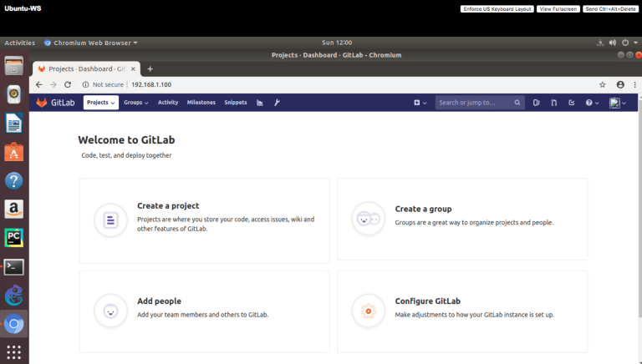Open the new item plus dropdown
Screen dimensions: 642x364
click(420, 103)
